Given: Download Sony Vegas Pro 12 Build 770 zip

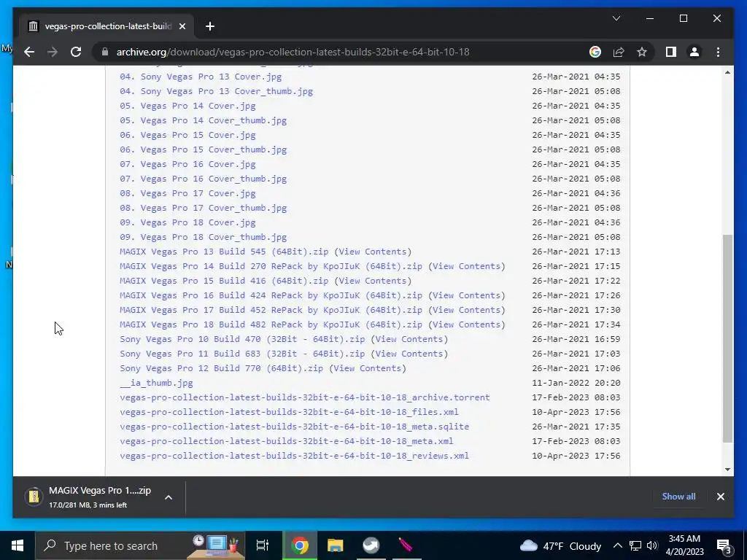Looking at the screenshot, I should pos(222,368).
